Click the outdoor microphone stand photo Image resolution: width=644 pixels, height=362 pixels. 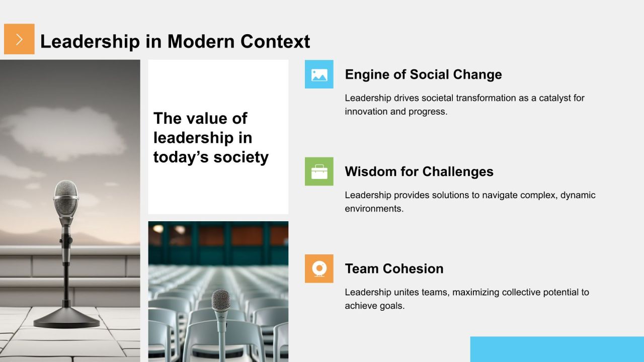tap(70, 211)
